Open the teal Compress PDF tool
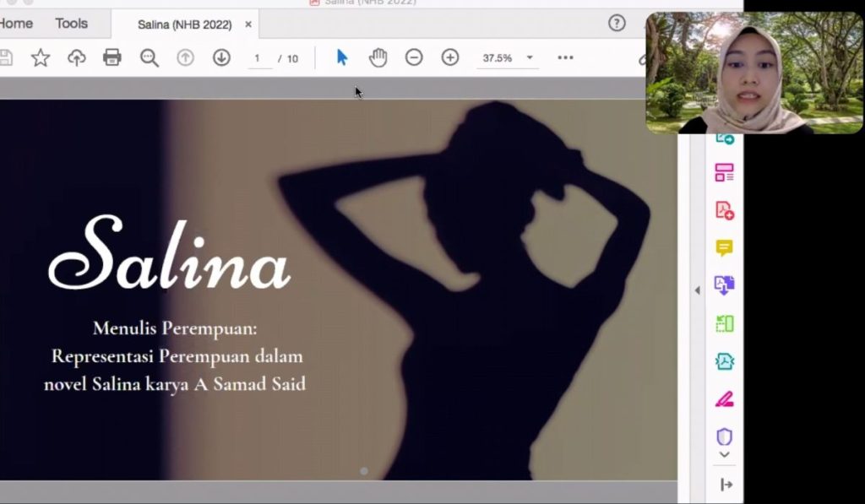Screen dimensions: 865x504 pos(724,361)
